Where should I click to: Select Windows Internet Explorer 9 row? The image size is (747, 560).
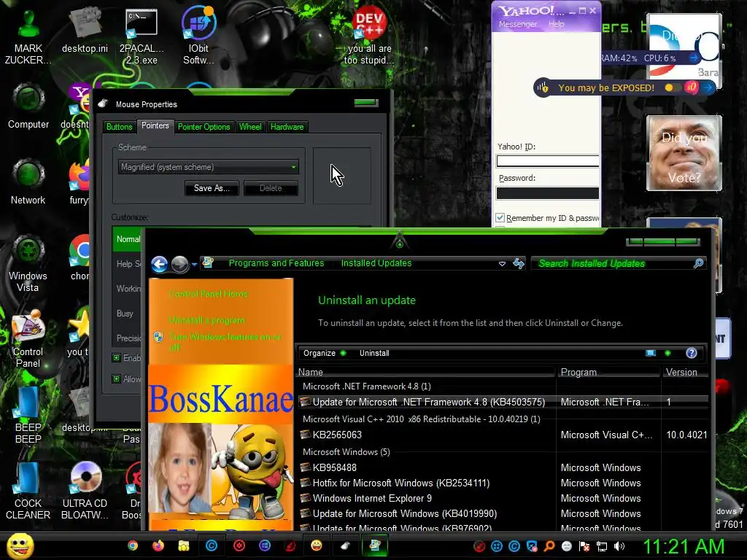[x=503, y=498]
